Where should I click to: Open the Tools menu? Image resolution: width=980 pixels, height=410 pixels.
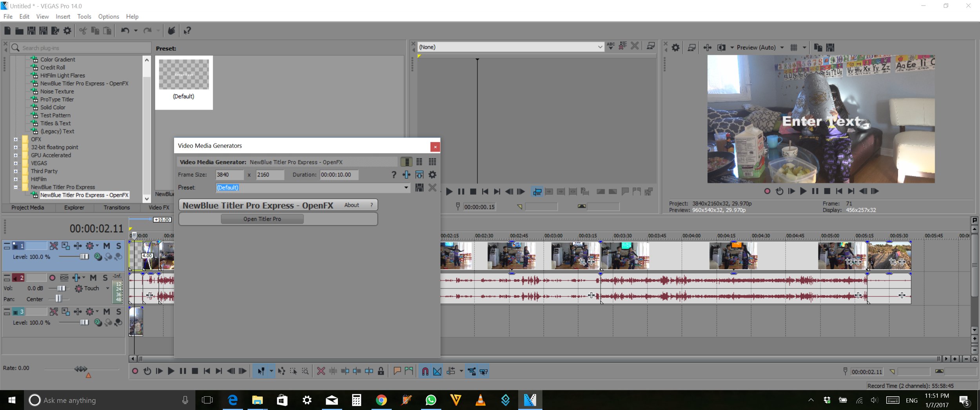coord(84,16)
